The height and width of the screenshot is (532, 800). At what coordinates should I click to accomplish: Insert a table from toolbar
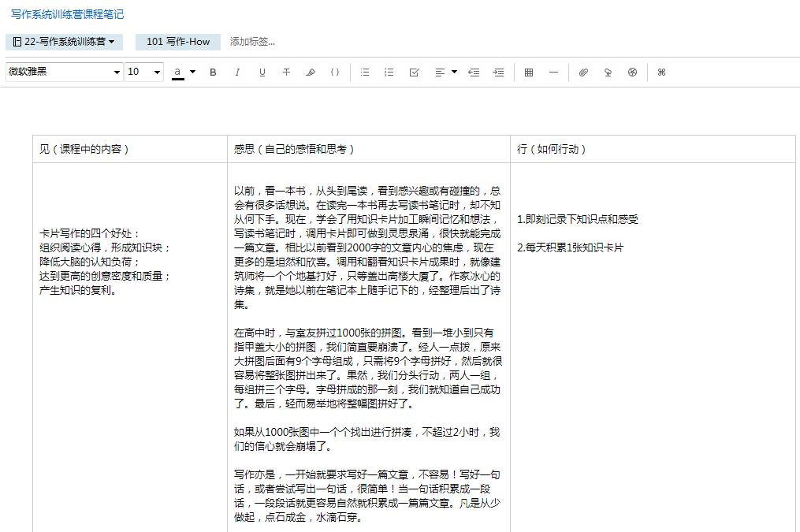pos(529,73)
